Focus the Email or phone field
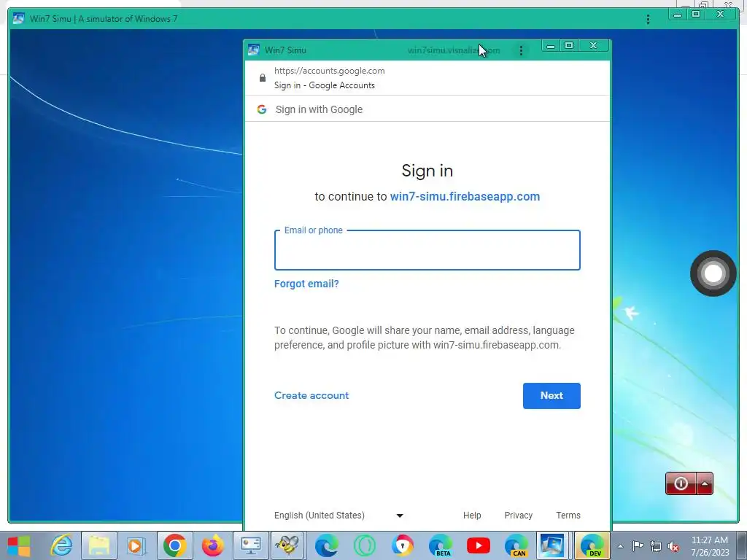 [x=427, y=251]
